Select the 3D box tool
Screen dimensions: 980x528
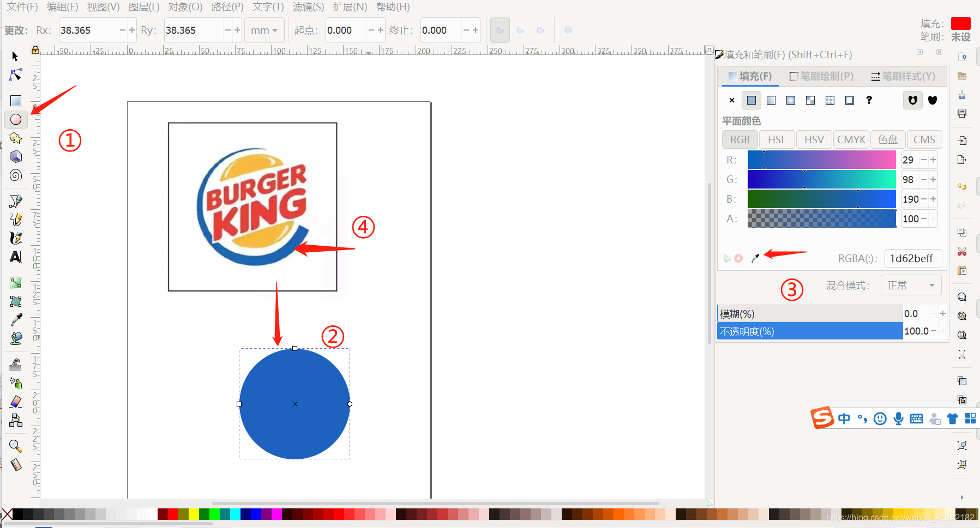tap(16, 156)
